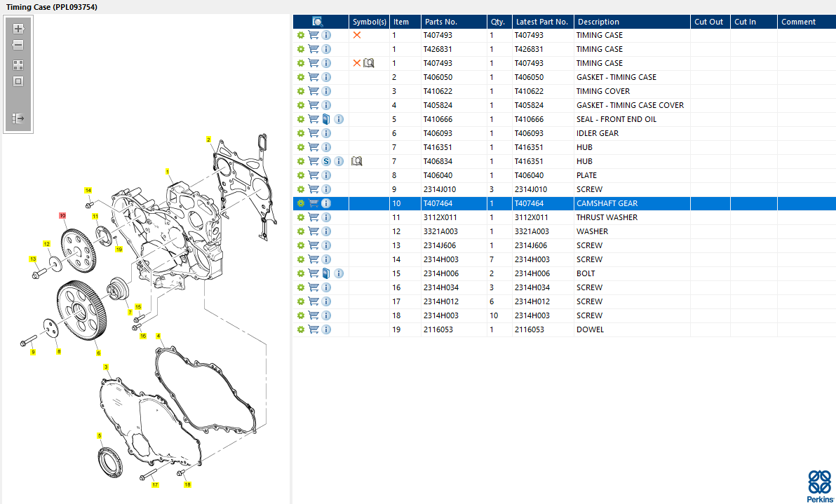The image size is (836, 504).
Task: Click callout 18 on the diagram
Action: 187,485
